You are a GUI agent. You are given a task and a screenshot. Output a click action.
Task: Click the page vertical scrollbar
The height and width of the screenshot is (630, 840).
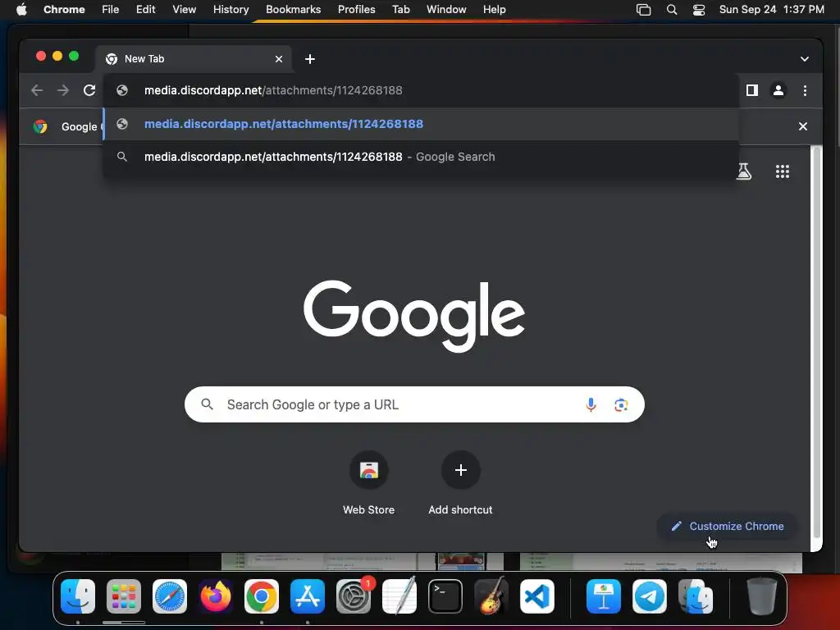[816, 343]
